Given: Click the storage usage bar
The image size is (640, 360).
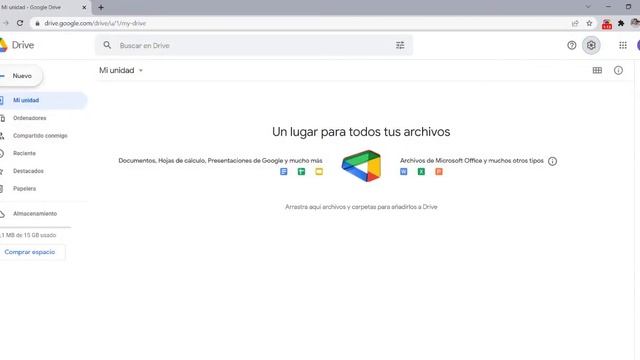Looking at the screenshot, I should 36,227.
